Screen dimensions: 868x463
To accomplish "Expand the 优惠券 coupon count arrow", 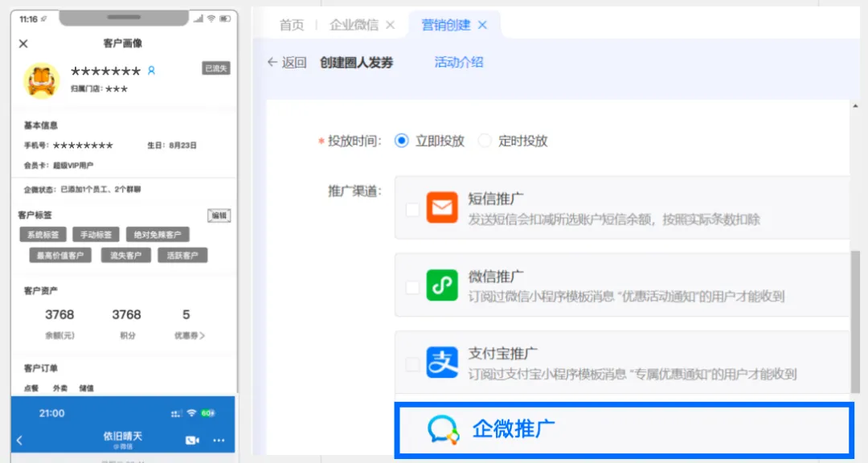I will [x=202, y=335].
